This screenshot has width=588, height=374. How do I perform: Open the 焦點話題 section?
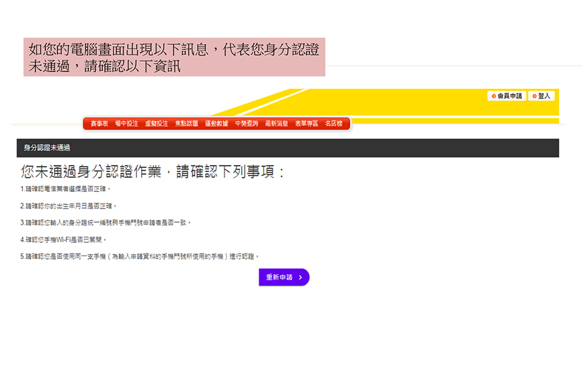(x=186, y=124)
